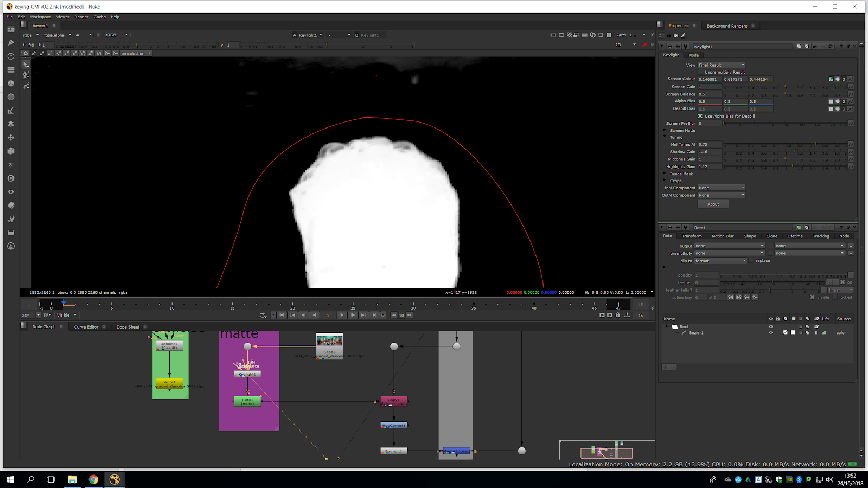Open the Deep nodes menu icon
Viewport: 868px width, 488px height.
(10, 178)
